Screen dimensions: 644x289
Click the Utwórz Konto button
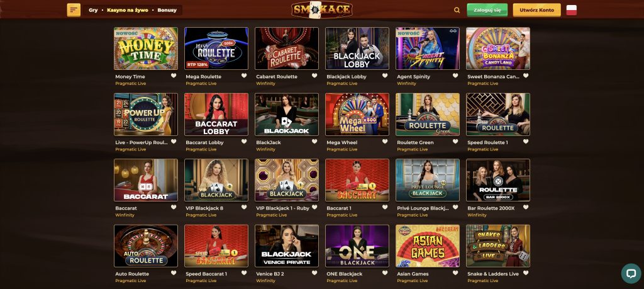[537, 10]
